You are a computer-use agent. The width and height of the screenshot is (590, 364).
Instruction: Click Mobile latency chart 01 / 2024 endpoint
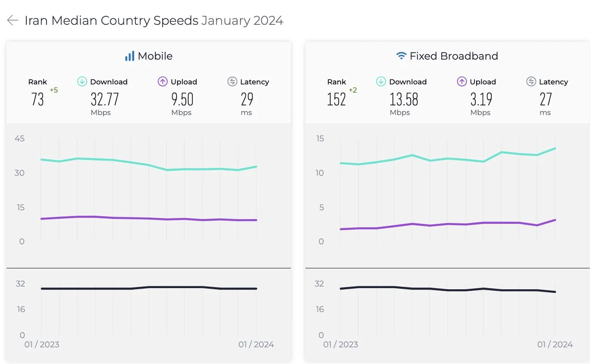256,288
